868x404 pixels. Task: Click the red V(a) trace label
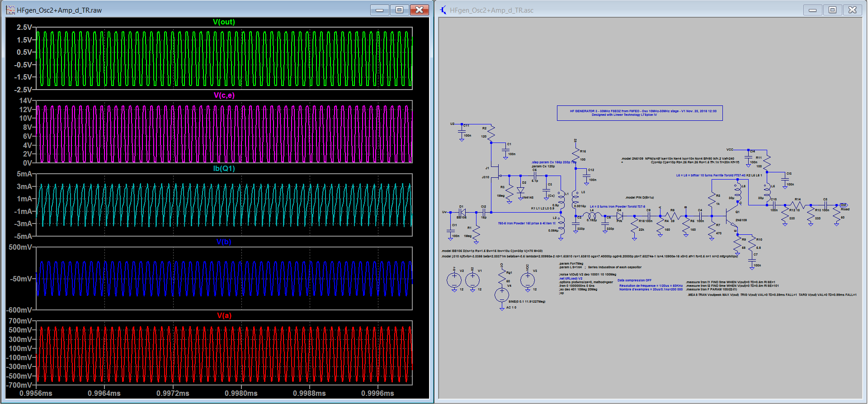click(224, 315)
